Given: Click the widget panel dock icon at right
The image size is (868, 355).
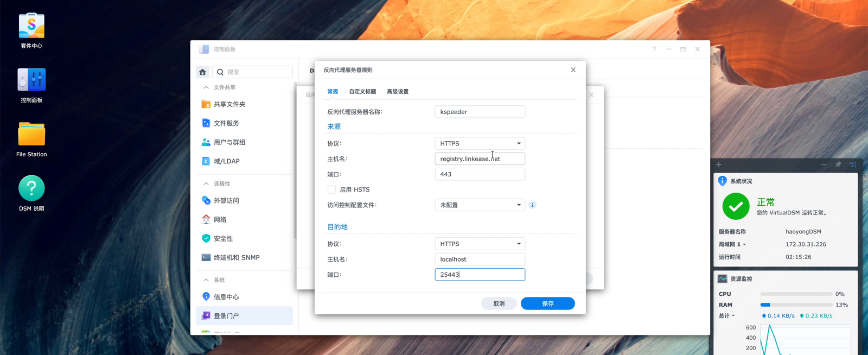Looking at the screenshot, I should click(852, 164).
